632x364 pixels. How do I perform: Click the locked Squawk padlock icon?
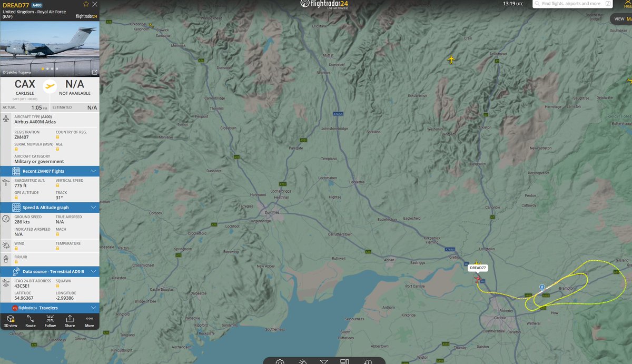(57, 287)
